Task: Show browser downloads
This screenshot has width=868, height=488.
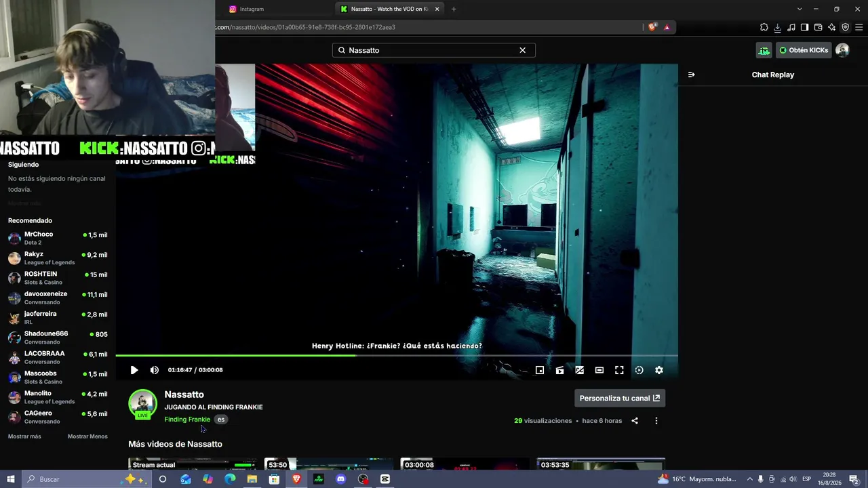Action: [x=778, y=28]
